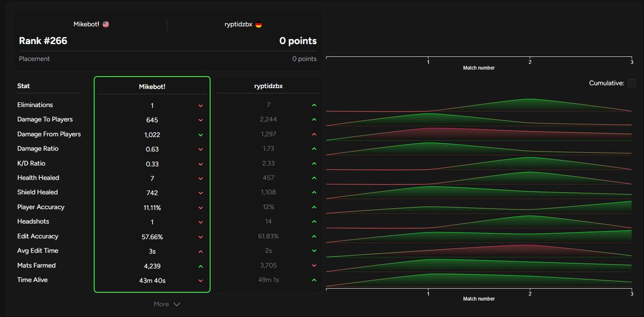Open Mikebot! player name at top
Image resolution: width=644 pixels, height=317 pixels.
(86, 25)
